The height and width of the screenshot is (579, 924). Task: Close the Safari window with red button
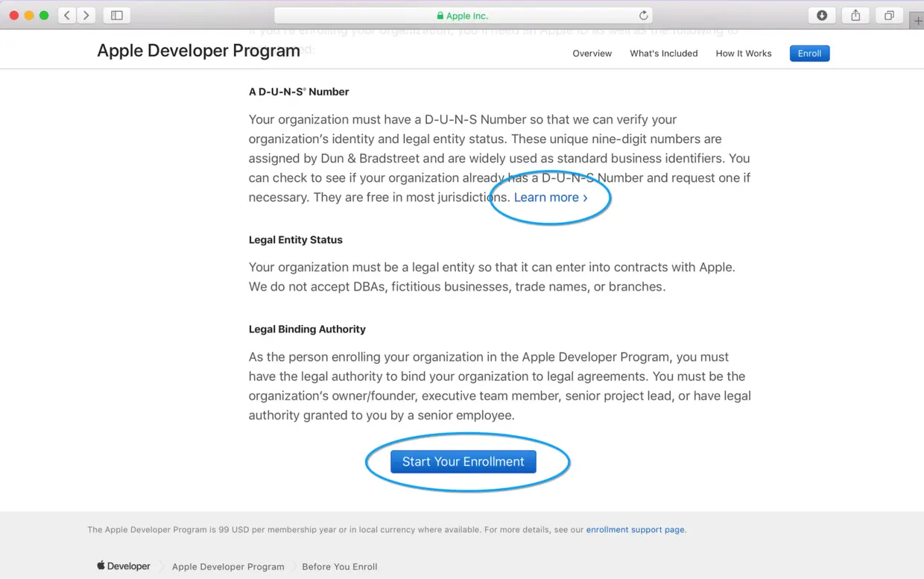click(13, 15)
